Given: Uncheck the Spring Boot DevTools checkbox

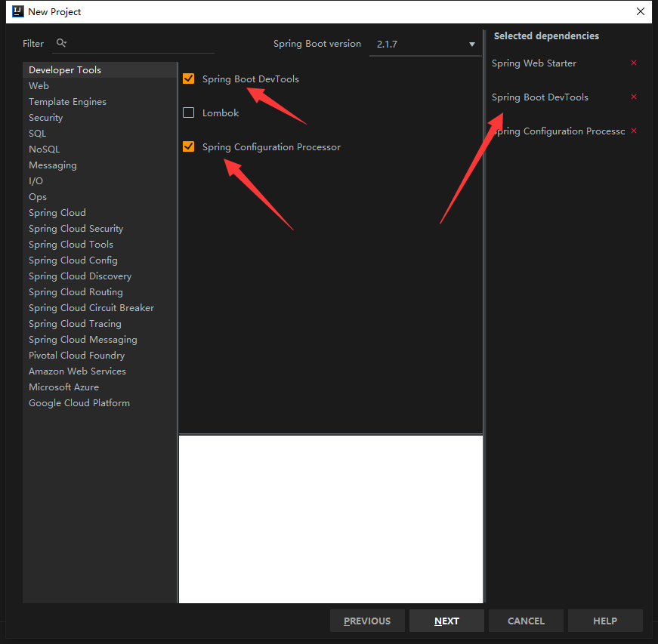Looking at the screenshot, I should click(x=188, y=79).
